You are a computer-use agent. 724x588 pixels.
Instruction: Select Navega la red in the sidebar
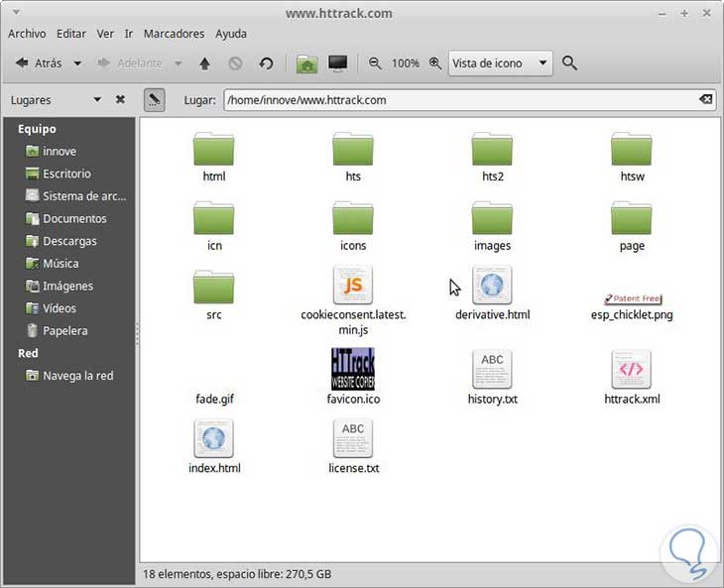[69, 376]
